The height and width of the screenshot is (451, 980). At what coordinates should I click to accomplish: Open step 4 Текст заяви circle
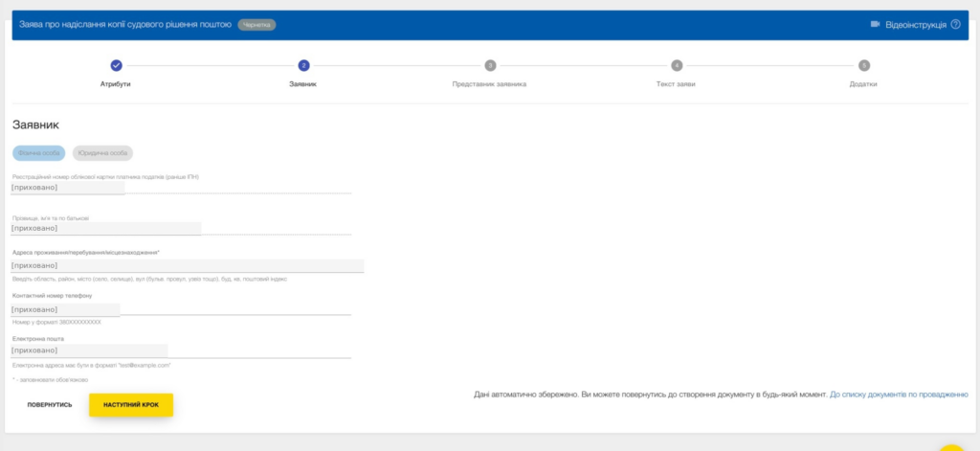point(677,65)
